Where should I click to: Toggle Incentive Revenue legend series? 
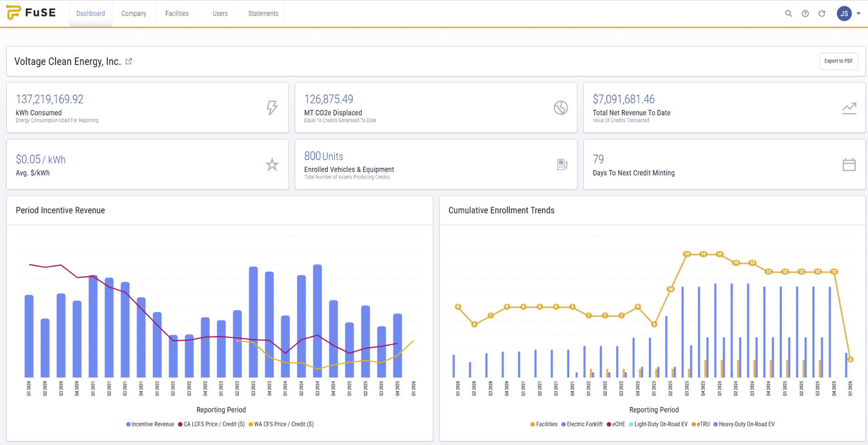point(150,424)
